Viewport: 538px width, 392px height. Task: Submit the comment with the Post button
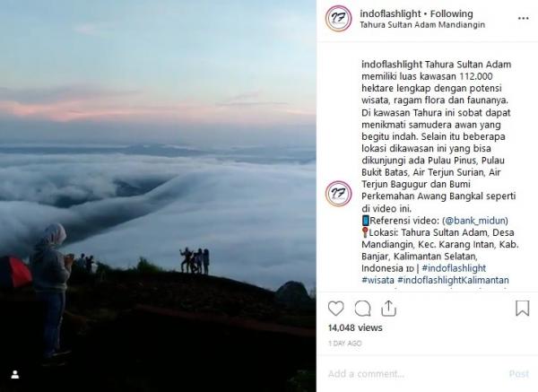[519, 373]
